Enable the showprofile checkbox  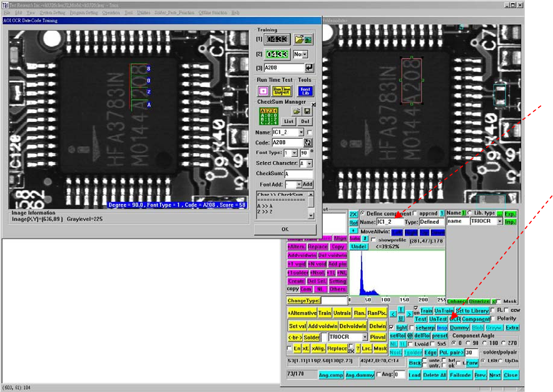pyautogui.click(x=373, y=239)
